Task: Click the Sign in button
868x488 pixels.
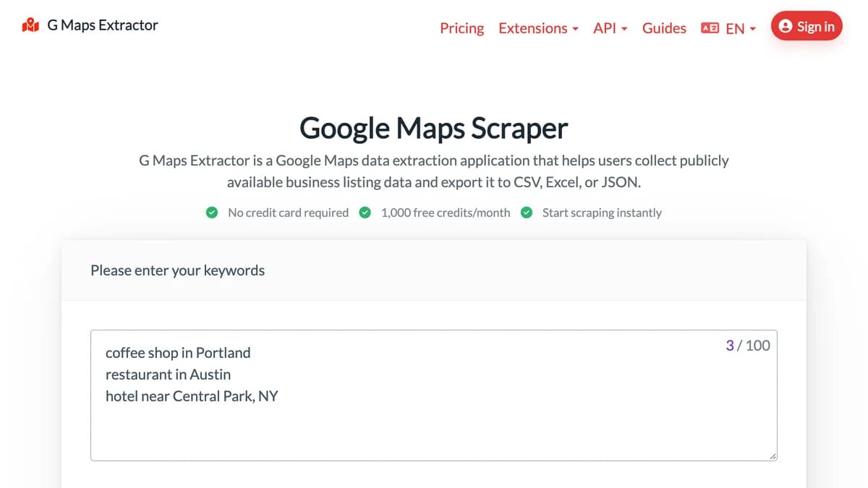Action: (x=807, y=27)
